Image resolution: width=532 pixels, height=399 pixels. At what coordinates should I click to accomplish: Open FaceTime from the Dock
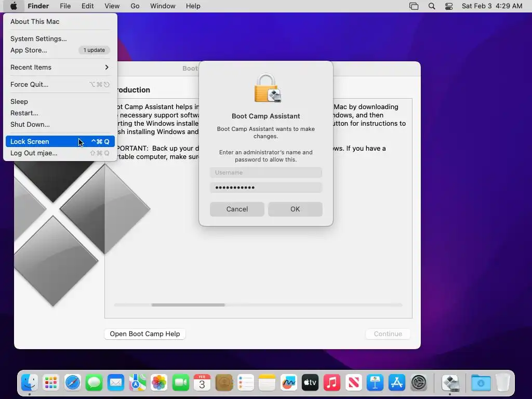pyautogui.click(x=180, y=383)
